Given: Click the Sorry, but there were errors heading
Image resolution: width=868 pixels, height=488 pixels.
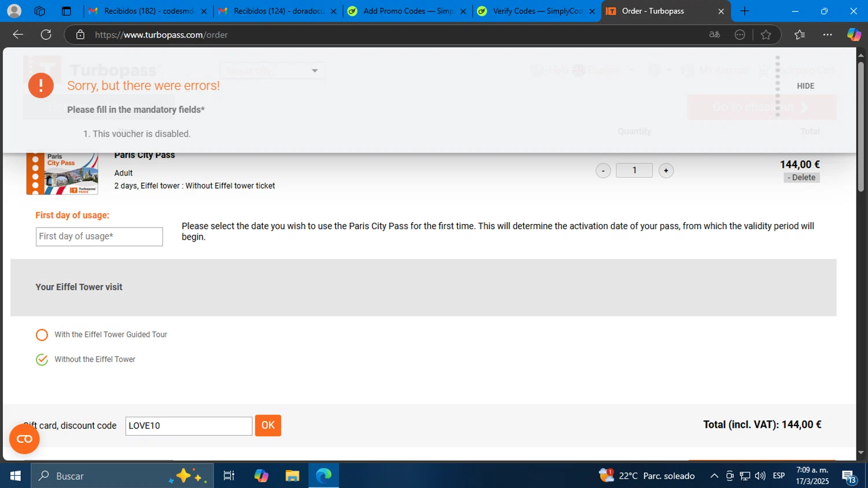Looking at the screenshot, I should pos(144,86).
